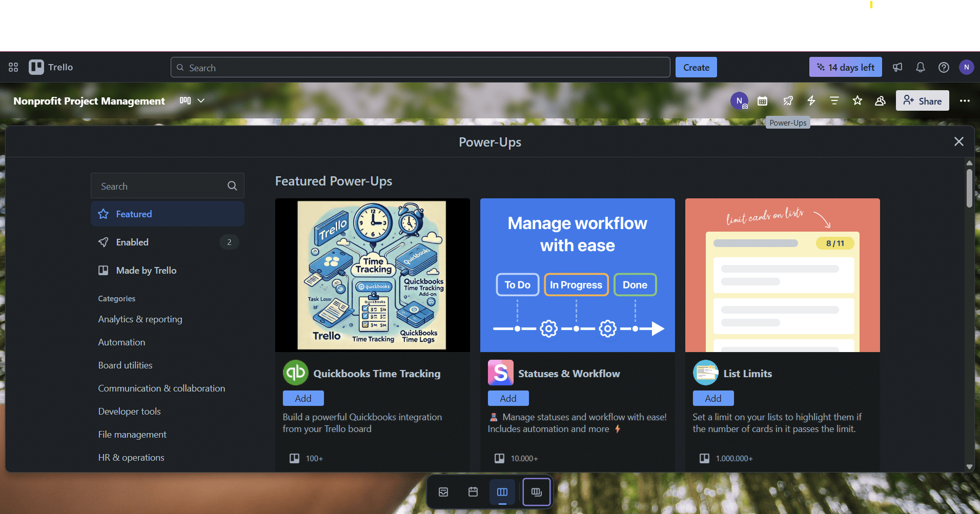The width and height of the screenshot is (980, 514).
Task: Expand the board views chevron dropdown
Action: pyautogui.click(x=201, y=100)
